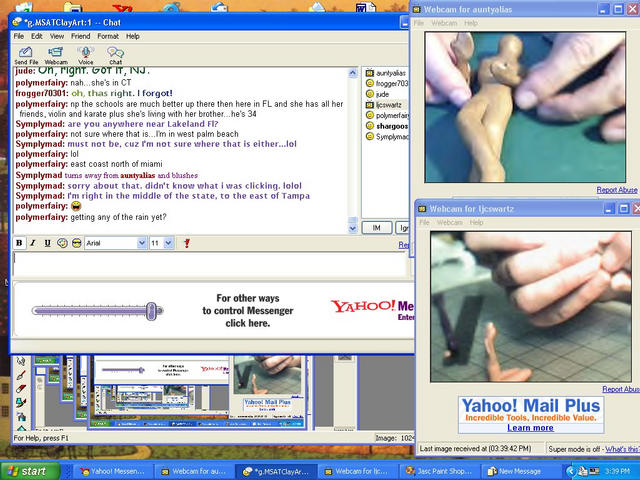Screen dimensions: 640x480
Task: Start webcam from chat toolbar
Action: click(56, 56)
